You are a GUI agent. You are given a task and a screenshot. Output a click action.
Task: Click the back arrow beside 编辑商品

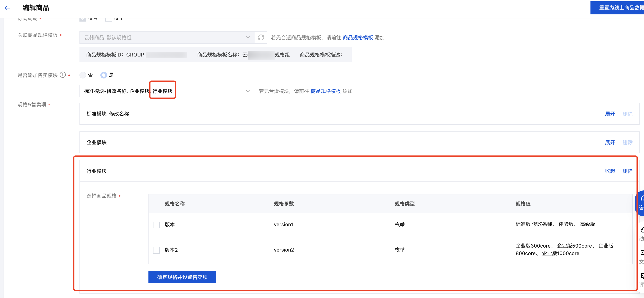[7, 8]
